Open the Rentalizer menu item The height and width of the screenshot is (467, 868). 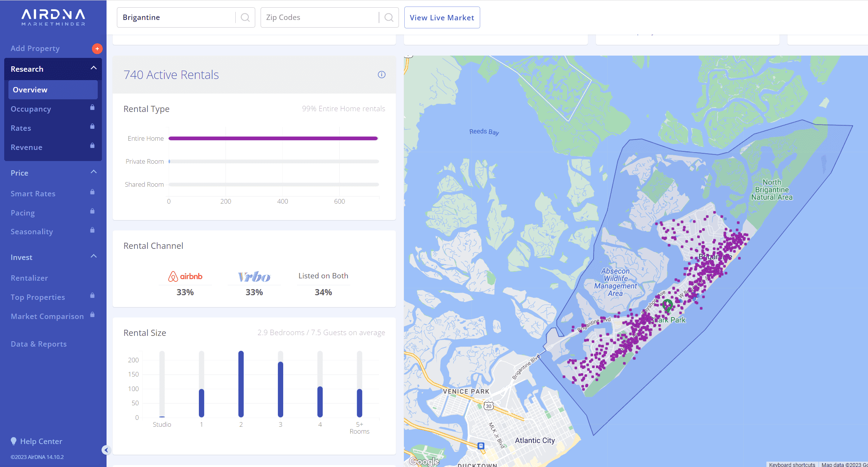point(30,278)
